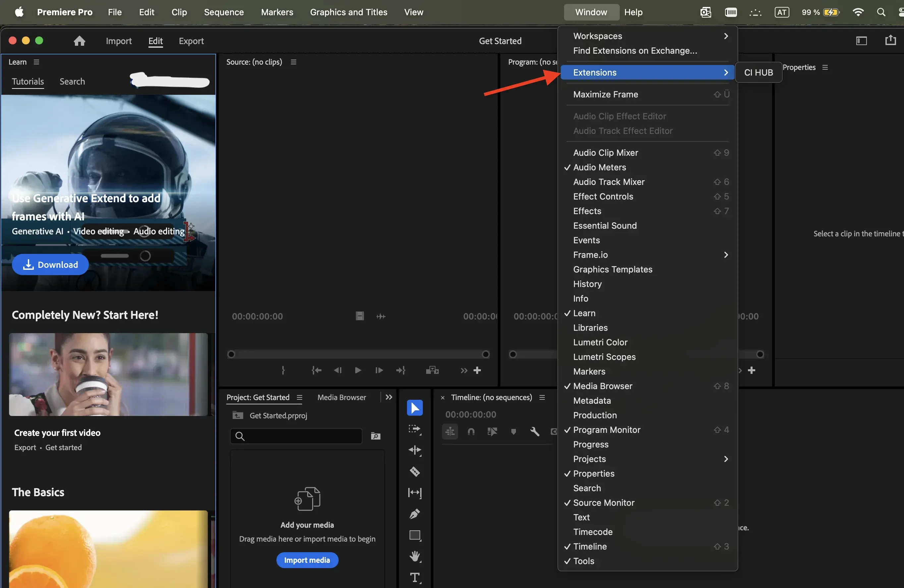Show more Source Monitor buttons chevron
Image resolution: width=904 pixels, height=588 pixels.
pyautogui.click(x=464, y=370)
